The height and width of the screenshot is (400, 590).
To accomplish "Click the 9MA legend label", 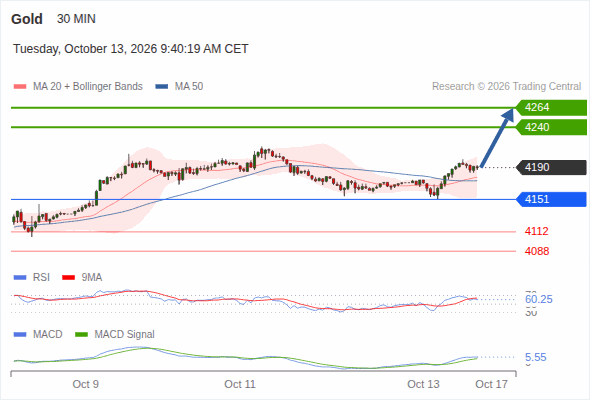I will [x=92, y=278].
